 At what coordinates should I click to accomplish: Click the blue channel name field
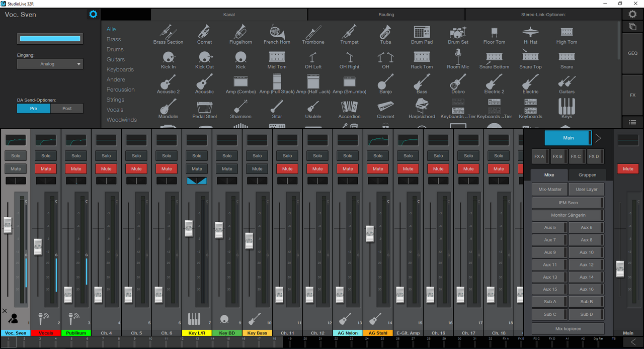click(50, 39)
